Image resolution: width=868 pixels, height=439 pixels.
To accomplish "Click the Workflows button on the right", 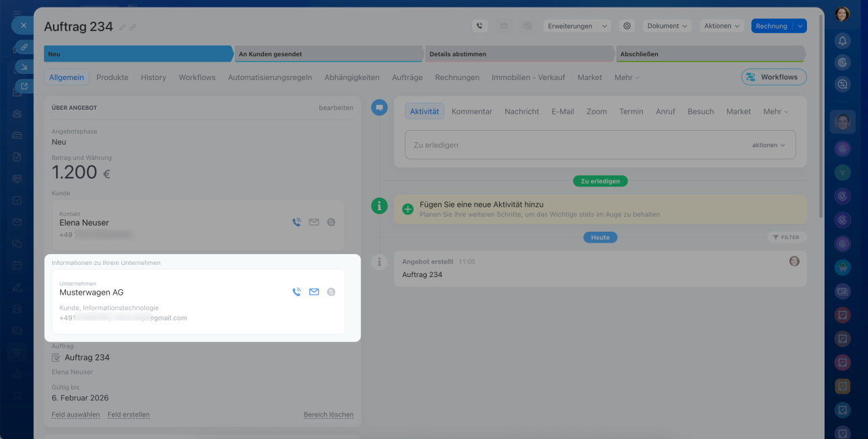I will 774,77.
